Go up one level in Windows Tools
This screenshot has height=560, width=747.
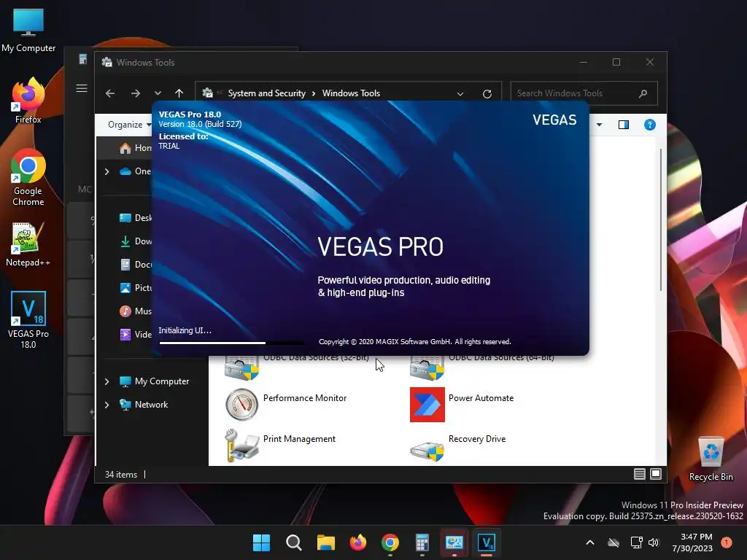click(179, 93)
